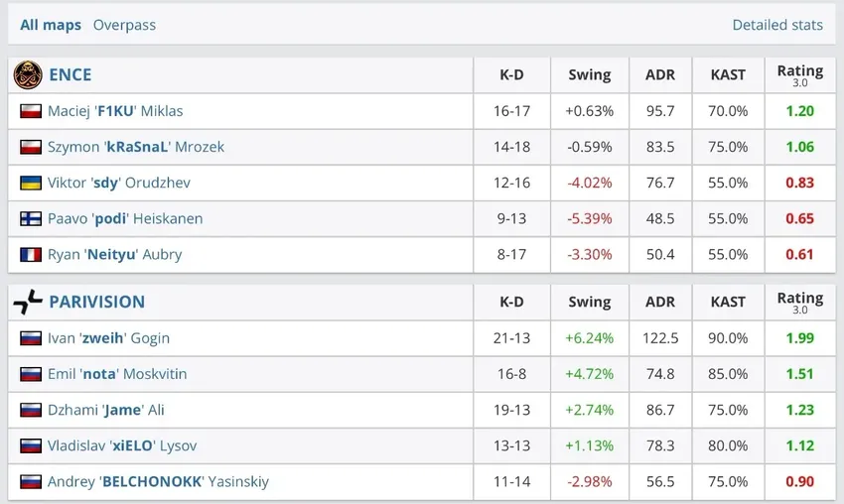Click the Ukrainian flag beside sdy
This screenshot has width=844, height=504.
coord(31,183)
